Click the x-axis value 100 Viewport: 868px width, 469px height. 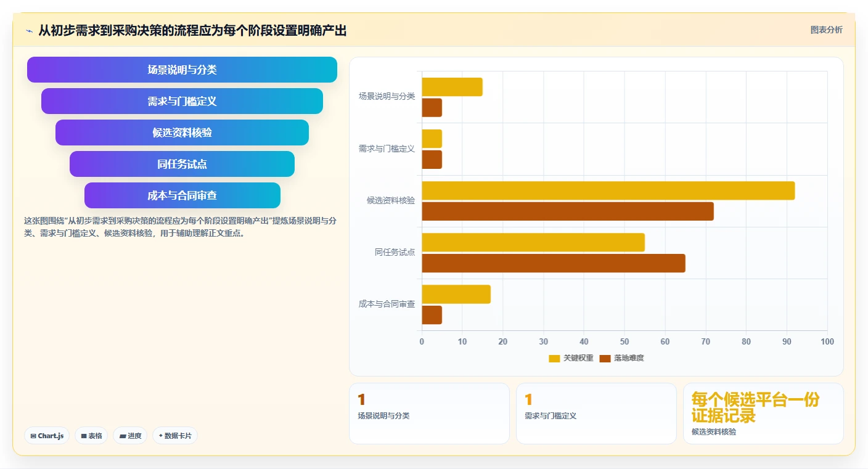(827, 341)
